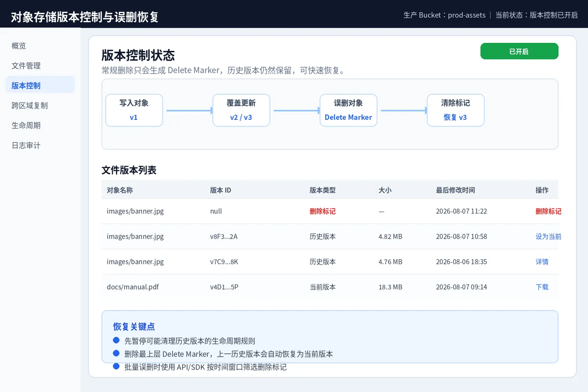The height and width of the screenshot is (392, 588).
Task: Click images/banner.jpg in the v8F3...2A row
Action: point(135,237)
